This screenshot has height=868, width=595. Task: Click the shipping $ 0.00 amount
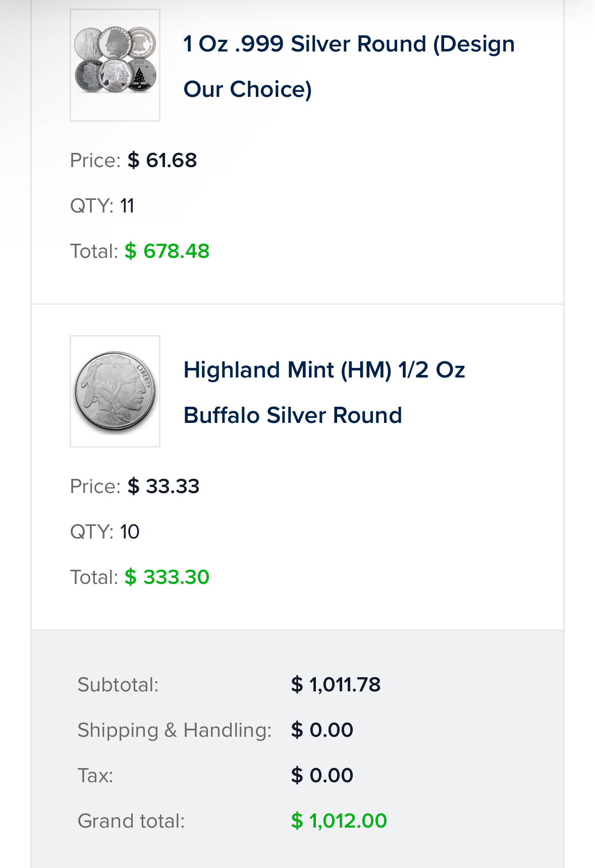[x=322, y=730]
